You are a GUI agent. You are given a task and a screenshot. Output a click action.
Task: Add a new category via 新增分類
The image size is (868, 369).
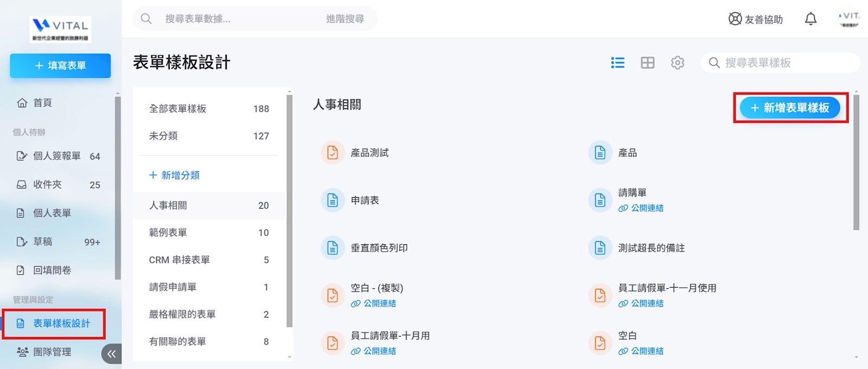click(175, 175)
